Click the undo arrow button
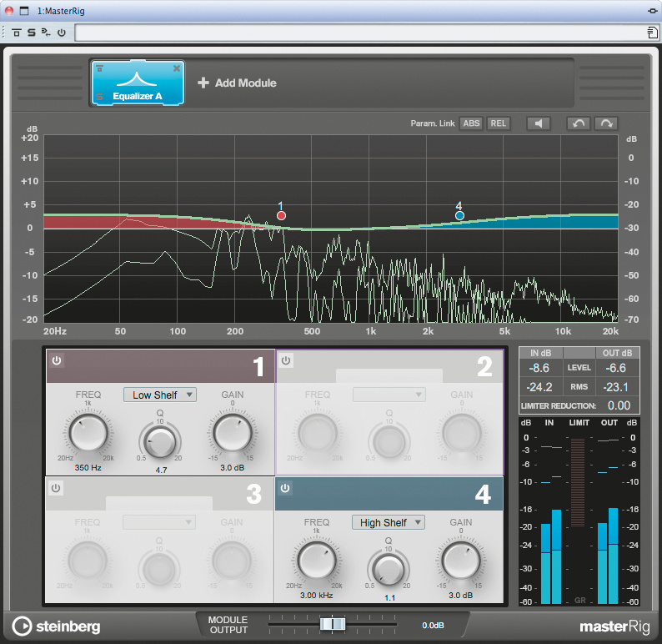Screen dimensions: 662x644 579,123
